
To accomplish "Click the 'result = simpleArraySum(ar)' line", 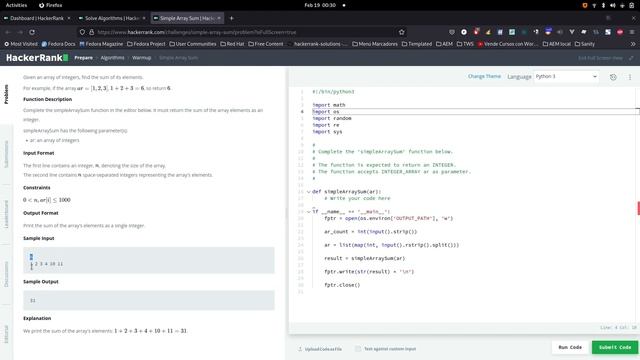I will (x=364, y=258).
